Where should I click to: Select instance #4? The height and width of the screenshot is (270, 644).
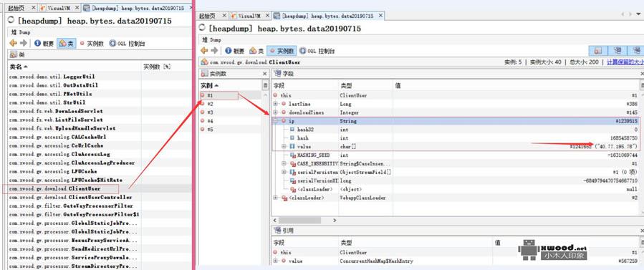(230, 121)
